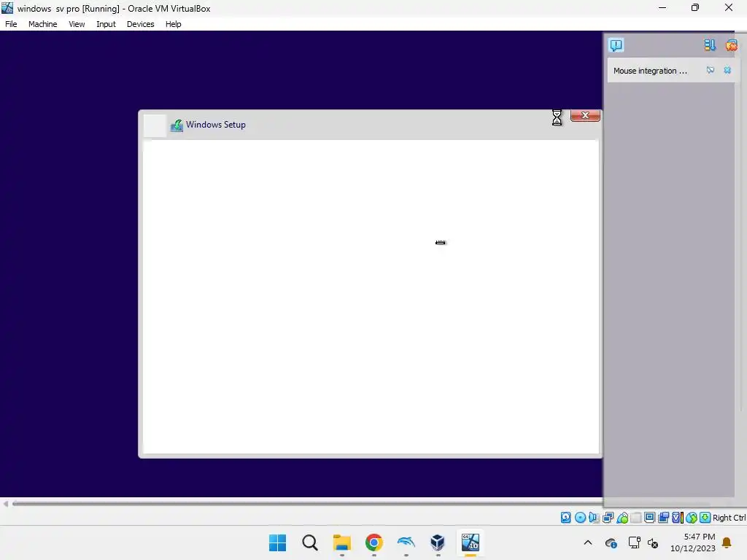The image size is (747, 560).
Task: Click the greyed-out shared folders status icon
Action: (x=636, y=518)
